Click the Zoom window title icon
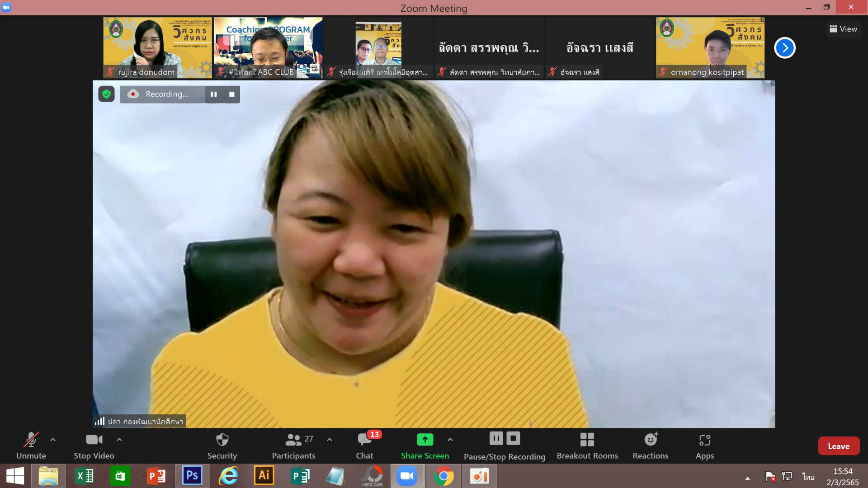868x488 pixels. coord(6,7)
